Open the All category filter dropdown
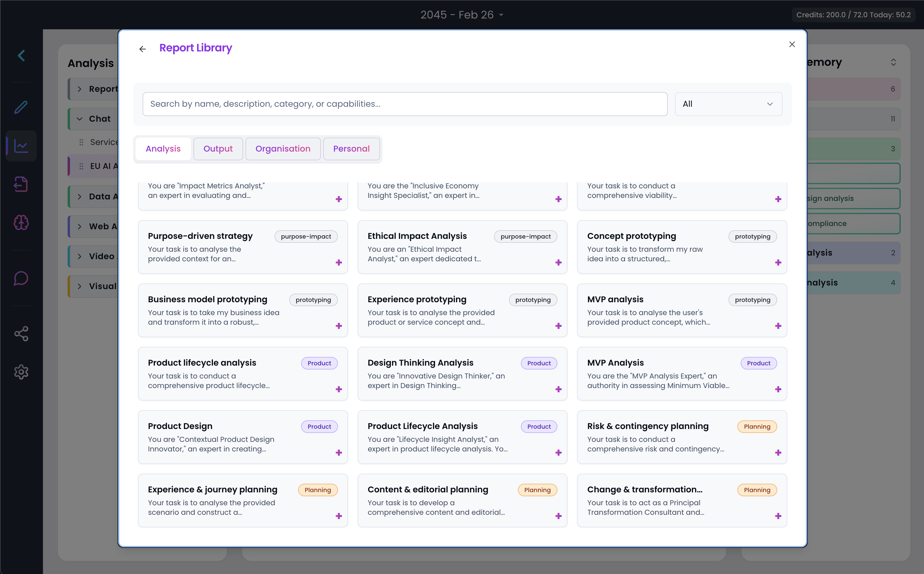Screen dimensions: 924x574 tap(728, 104)
